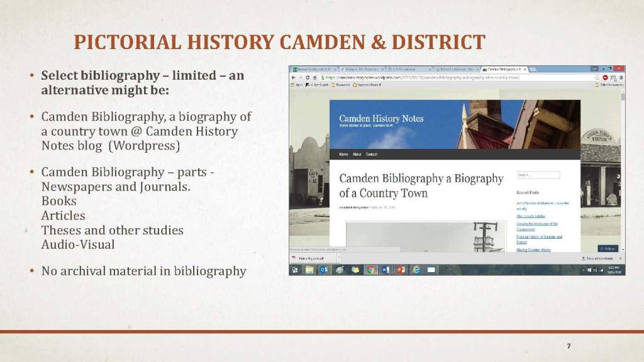The height and width of the screenshot is (362, 644).
Task: Open File Explorer from the taskbar
Action: click(x=309, y=270)
